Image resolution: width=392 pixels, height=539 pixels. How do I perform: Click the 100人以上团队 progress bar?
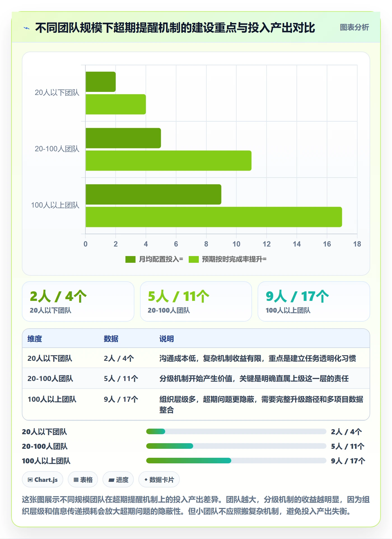click(236, 461)
